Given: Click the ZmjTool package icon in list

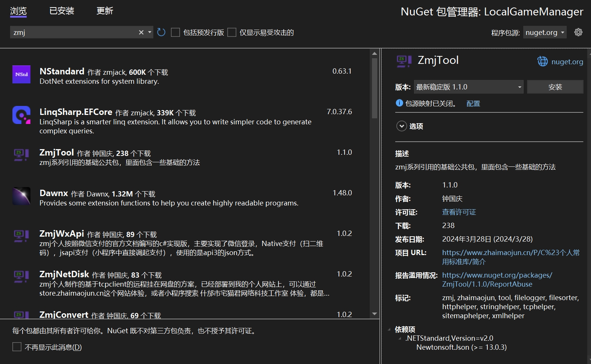Looking at the screenshot, I should pyautogui.click(x=21, y=155).
